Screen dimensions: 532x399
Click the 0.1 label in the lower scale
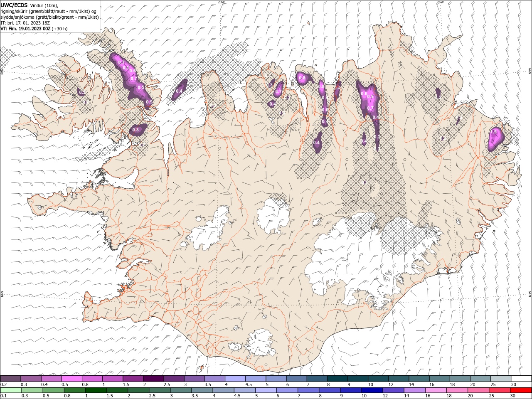tap(3, 396)
